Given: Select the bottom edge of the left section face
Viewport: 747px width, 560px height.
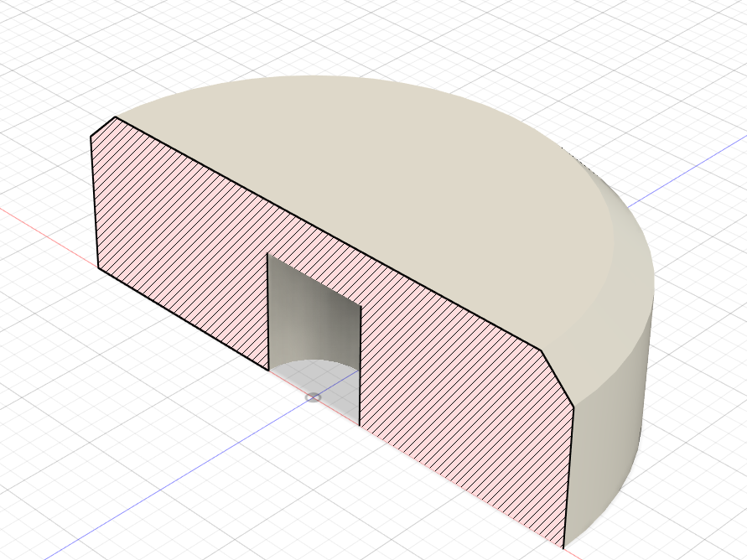Looking at the screenshot, I should pyautogui.click(x=184, y=319).
